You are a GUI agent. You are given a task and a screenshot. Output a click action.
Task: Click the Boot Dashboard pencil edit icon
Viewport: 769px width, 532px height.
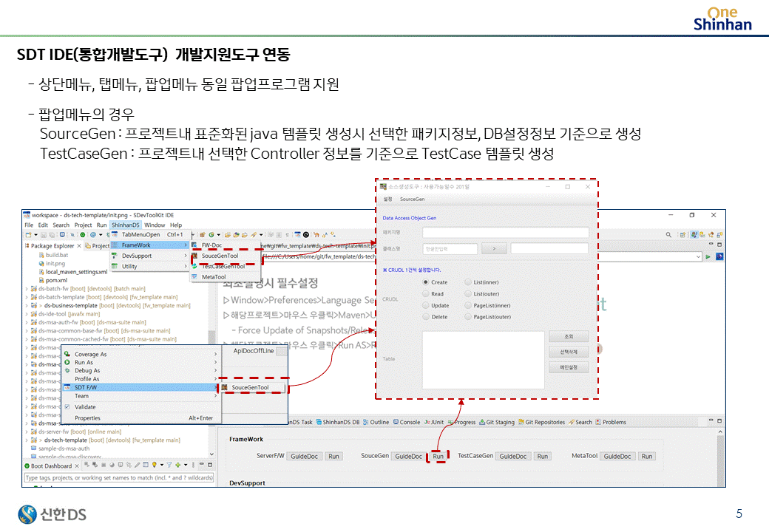click(x=138, y=465)
